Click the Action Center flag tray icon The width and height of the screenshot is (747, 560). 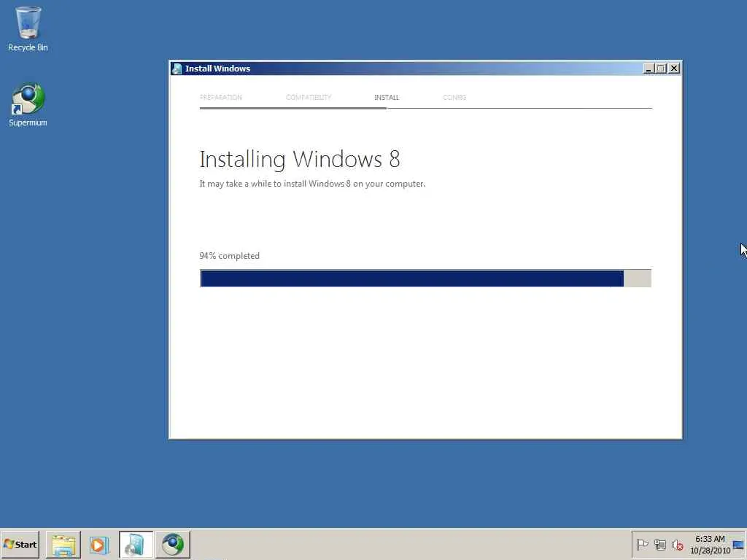(642, 544)
